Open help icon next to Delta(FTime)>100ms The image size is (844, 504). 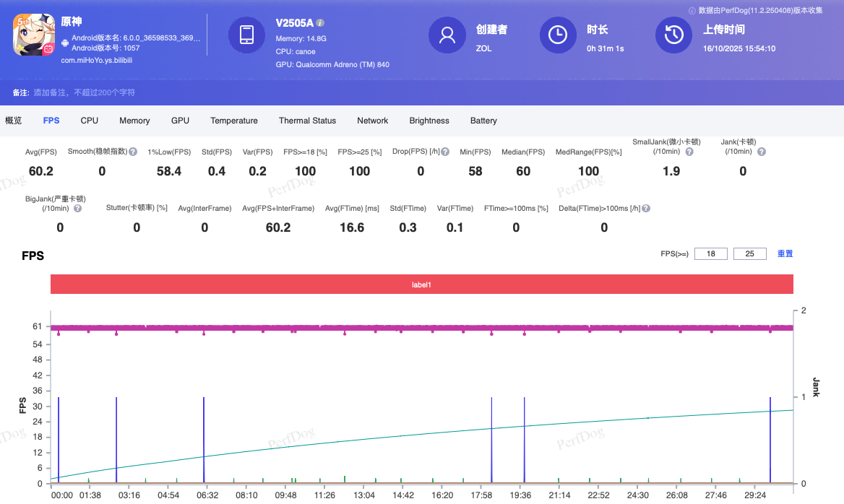646,208
